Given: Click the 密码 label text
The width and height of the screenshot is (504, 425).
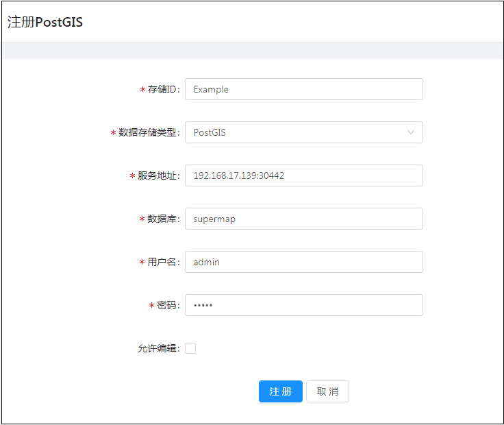Looking at the screenshot, I should [x=167, y=306].
